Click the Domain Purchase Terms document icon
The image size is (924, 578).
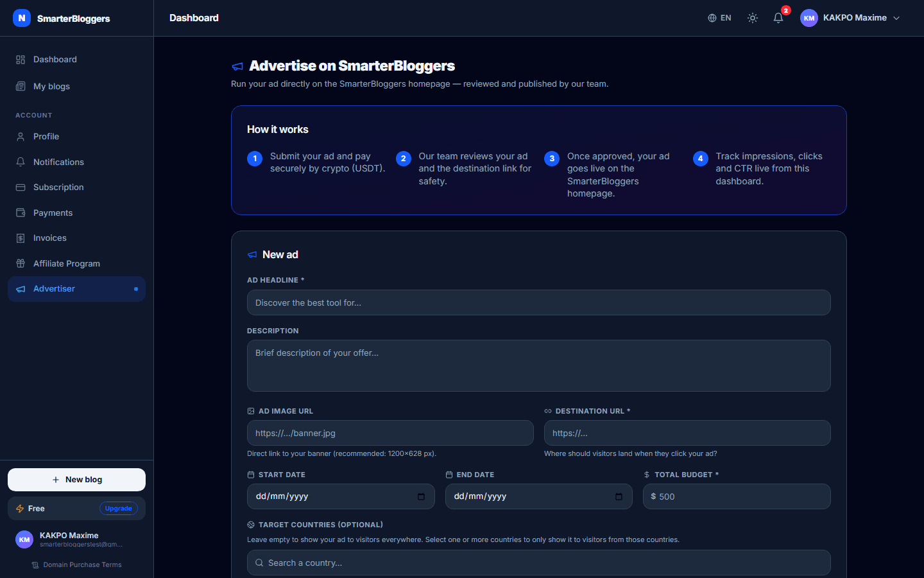(x=35, y=565)
